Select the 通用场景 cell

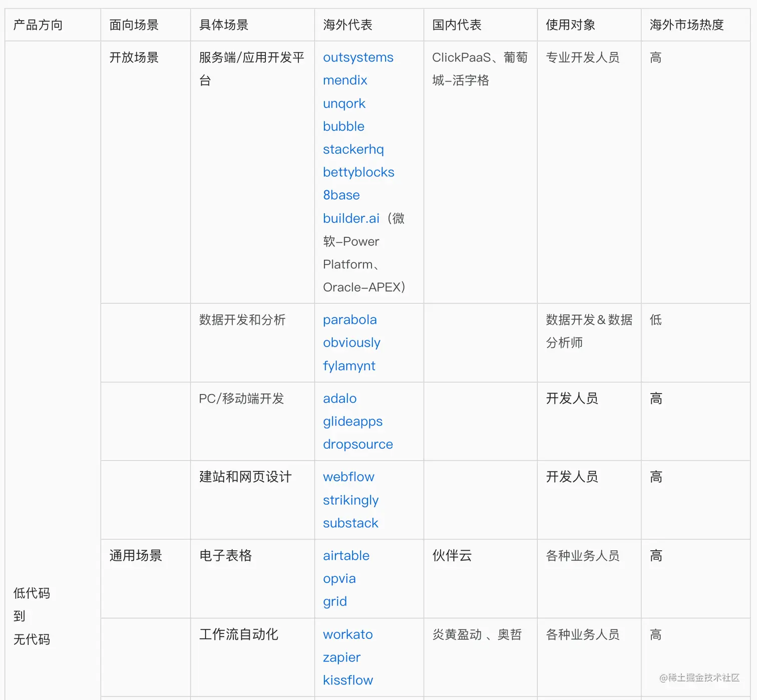coord(146,579)
